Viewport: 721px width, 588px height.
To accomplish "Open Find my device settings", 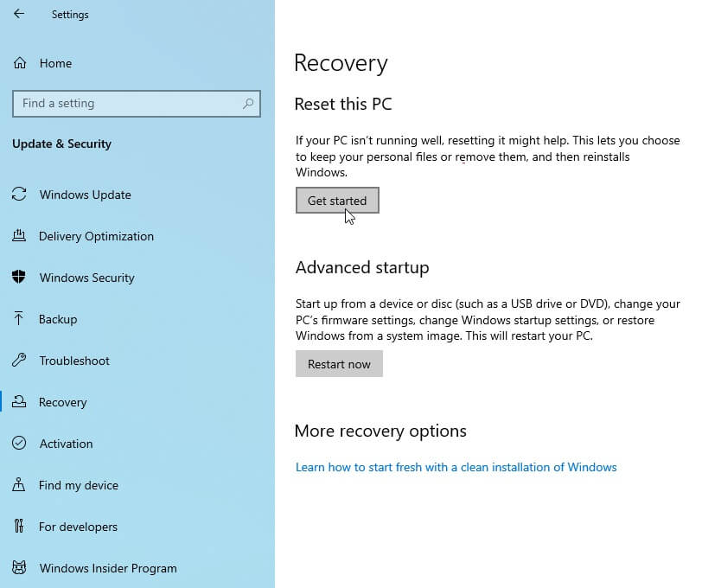I will point(79,485).
